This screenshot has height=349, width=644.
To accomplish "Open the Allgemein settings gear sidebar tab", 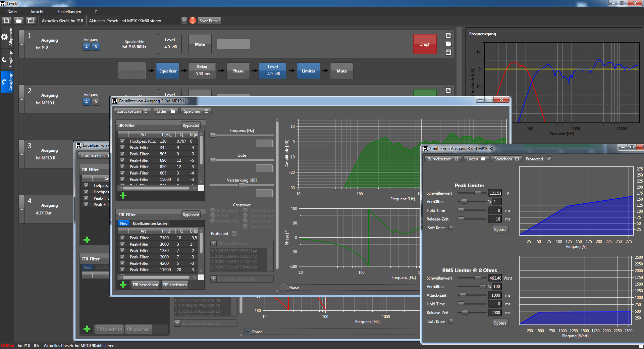I will tap(7, 37).
